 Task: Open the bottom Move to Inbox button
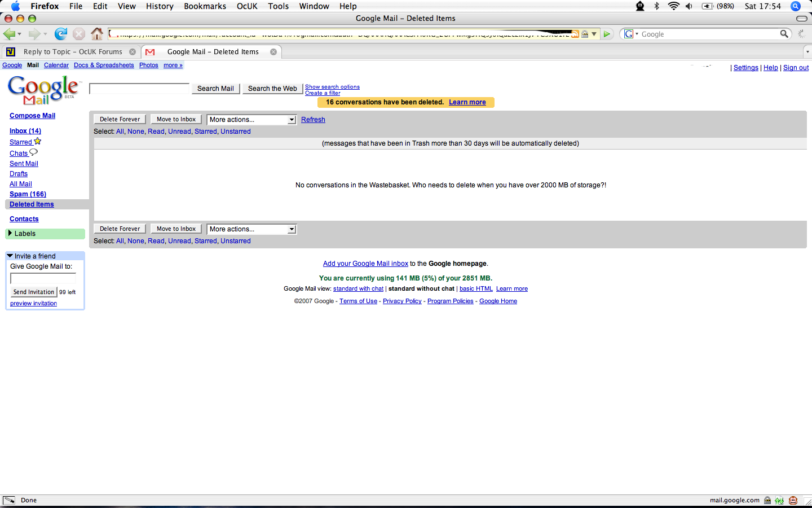[176, 229]
